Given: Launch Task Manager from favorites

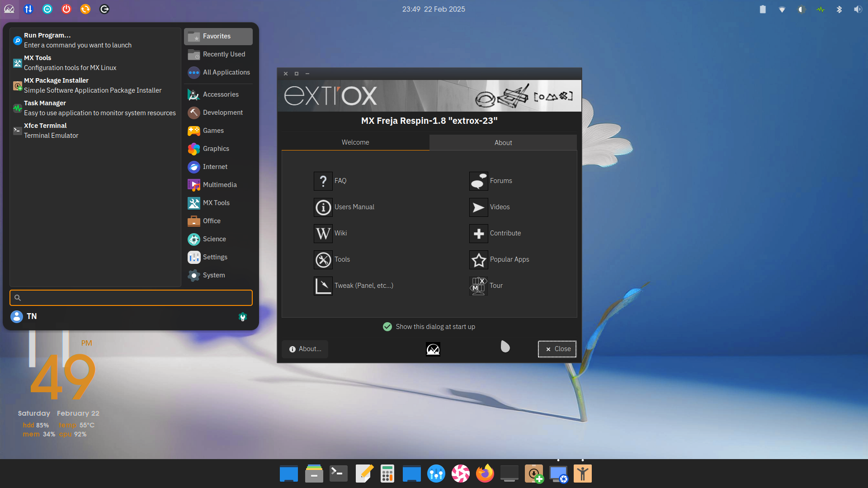Looking at the screenshot, I should pyautogui.click(x=95, y=108).
